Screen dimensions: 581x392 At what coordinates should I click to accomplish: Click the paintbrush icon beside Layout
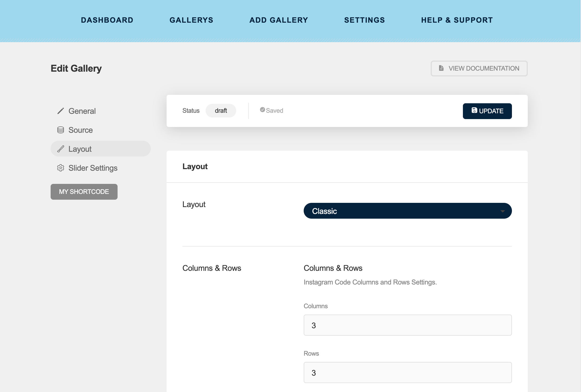tap(61, 149)
